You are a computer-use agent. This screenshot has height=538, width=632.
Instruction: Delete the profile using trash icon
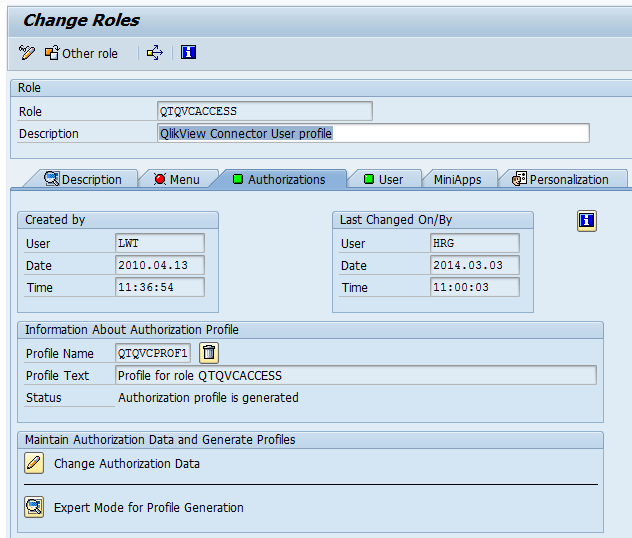coord(208,352)
